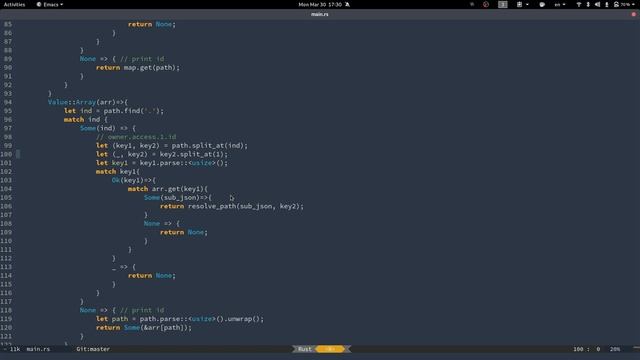Click the volume speaker icon
Viewport: 640px width, 360px height.
pos(597,4)
